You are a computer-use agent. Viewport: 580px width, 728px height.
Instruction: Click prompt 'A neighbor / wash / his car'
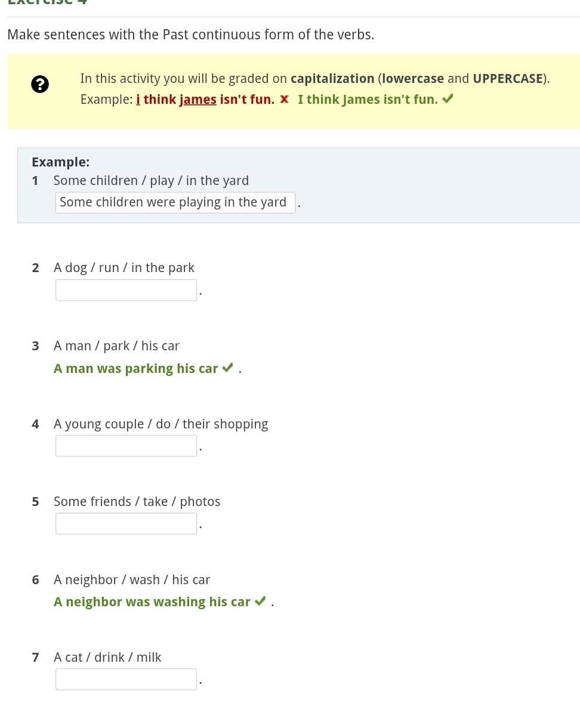[x=132, y=580]
